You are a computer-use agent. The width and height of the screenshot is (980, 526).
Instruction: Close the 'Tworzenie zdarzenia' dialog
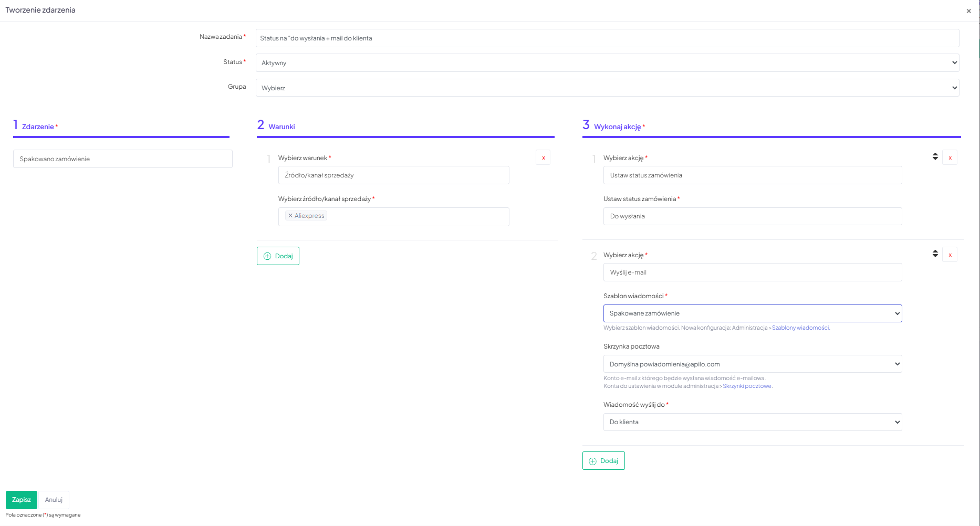click(x=968, y=11)
